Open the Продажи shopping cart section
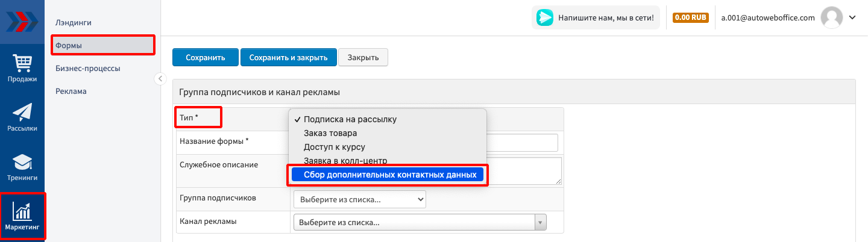Viewport: 868px width, 242px height. click(x=22, y=68)
